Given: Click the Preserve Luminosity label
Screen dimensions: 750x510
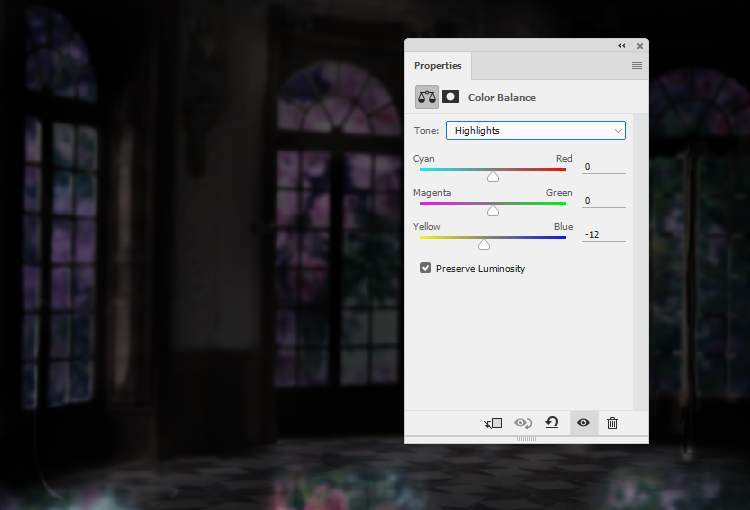Looking at the screenshot, I should tap(480, 268).
